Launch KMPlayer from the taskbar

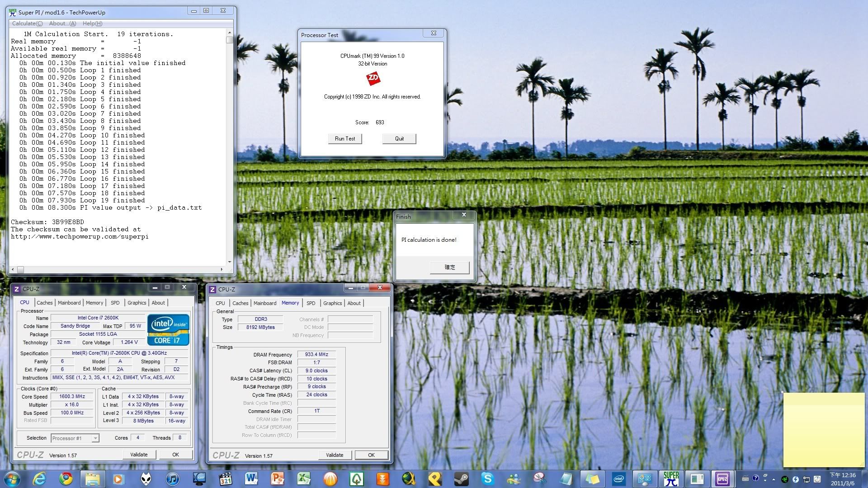pos(199,479)
